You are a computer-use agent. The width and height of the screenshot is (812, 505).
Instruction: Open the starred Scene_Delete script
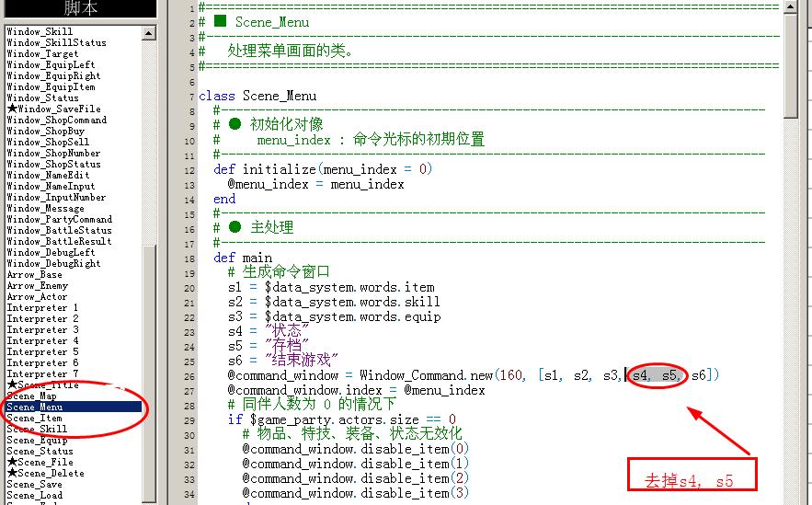tap(46, 474)
